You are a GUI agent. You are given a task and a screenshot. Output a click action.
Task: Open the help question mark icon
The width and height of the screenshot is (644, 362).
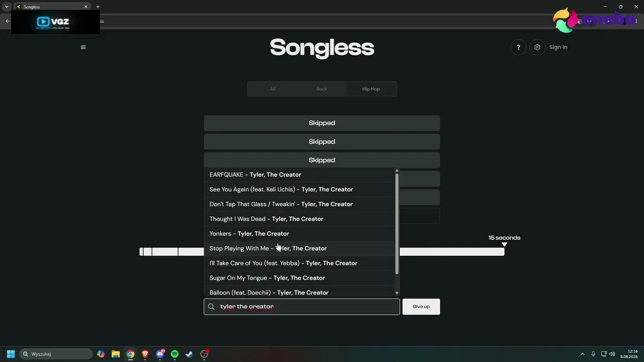click(518, 47)
